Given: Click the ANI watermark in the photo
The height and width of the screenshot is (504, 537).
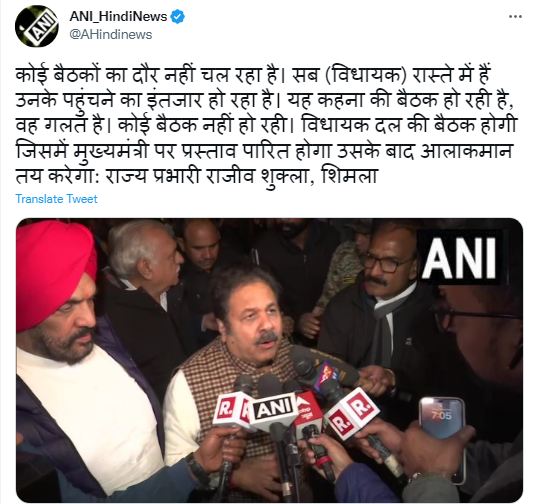Looking at the screenshot, I should (x=459, y=258).
